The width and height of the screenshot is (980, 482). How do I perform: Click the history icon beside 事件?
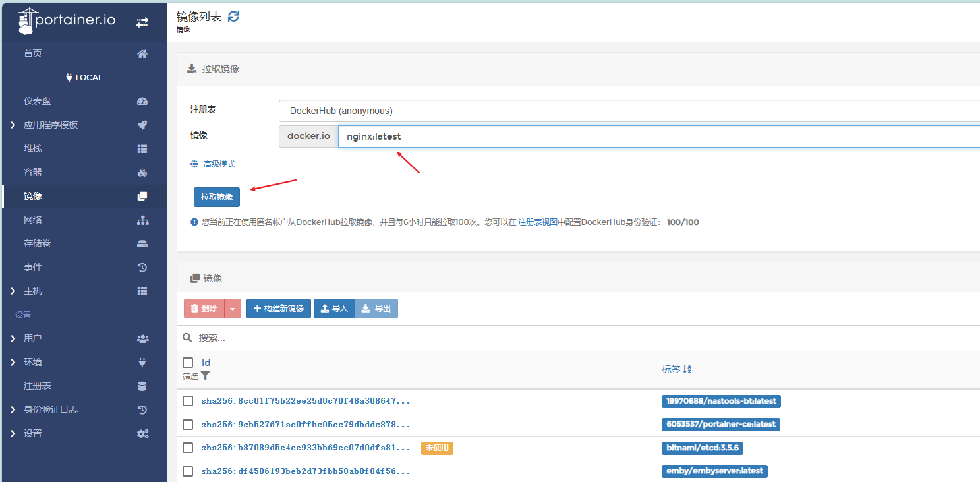(x=142, y=268)
